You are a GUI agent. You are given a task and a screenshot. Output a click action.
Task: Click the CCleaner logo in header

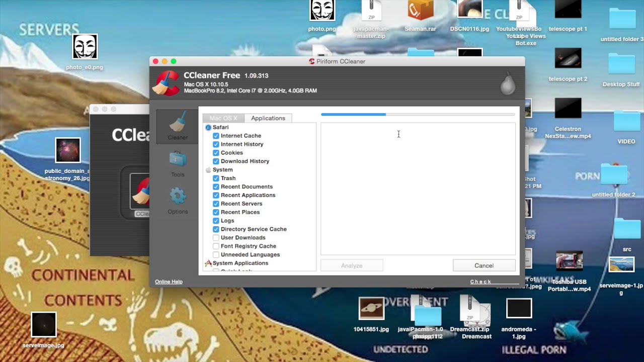point(166,83)
